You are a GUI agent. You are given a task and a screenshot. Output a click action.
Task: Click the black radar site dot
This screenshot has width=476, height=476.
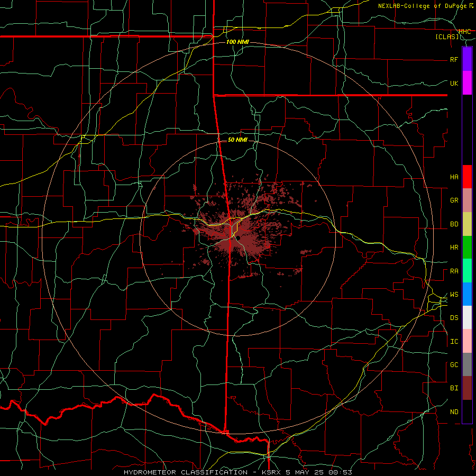coord(239,238)
